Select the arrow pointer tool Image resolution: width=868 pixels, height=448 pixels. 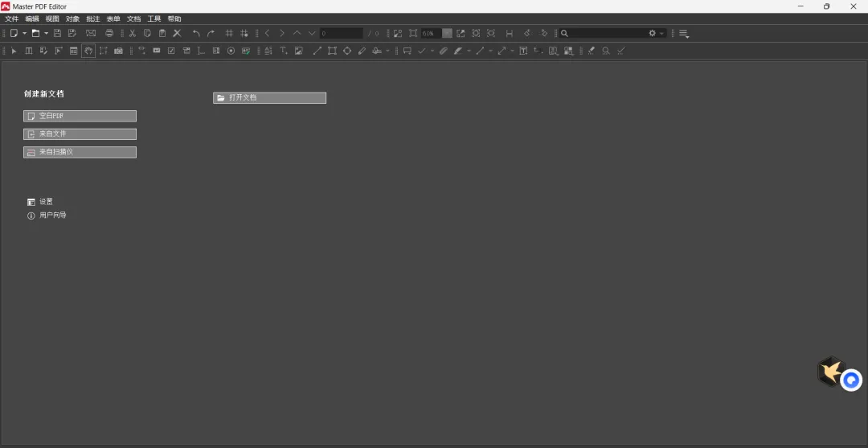click(14, 51)
